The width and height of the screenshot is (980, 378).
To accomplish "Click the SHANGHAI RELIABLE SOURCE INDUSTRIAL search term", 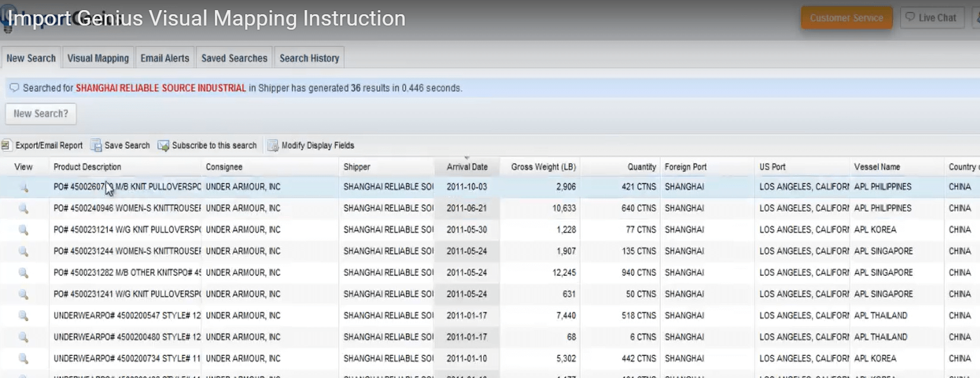I will (161, 88).
